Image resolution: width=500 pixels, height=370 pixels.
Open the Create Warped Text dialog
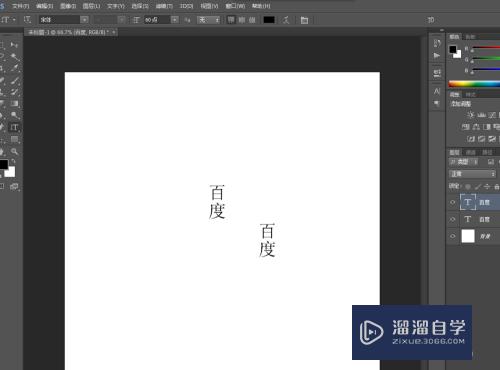(286, 20)
